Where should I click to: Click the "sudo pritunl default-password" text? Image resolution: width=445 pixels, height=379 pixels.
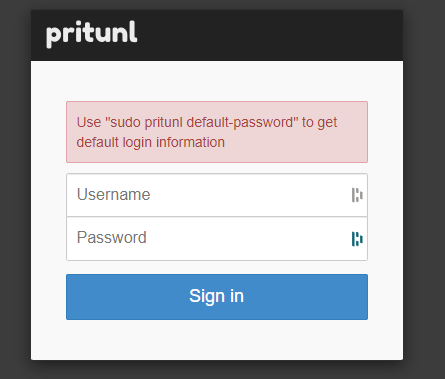pyautogui.click(x=202, y=123)
